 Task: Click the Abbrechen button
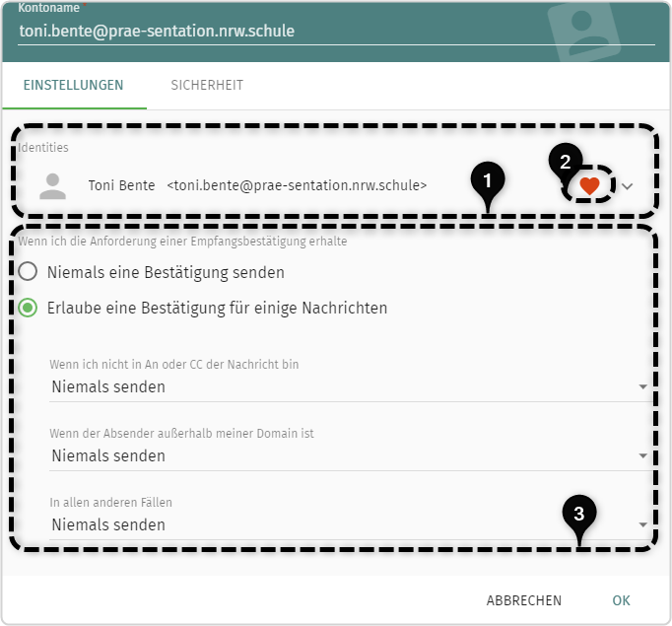point(524,600)
